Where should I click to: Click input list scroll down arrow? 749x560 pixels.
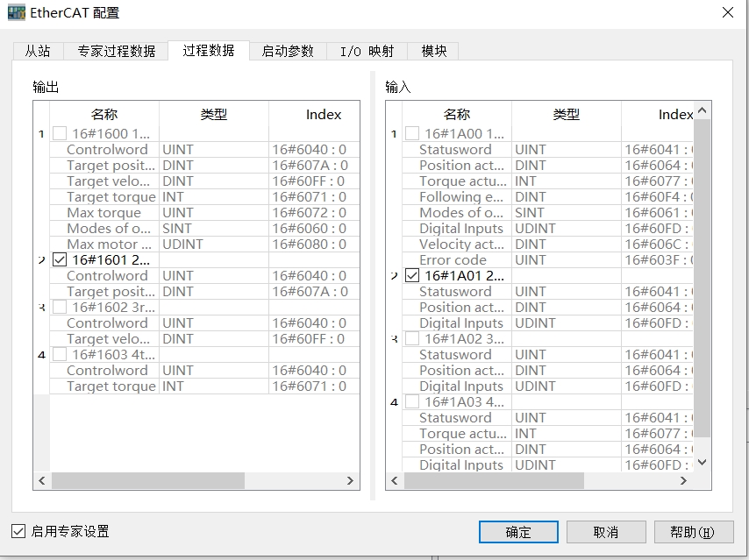[702, 462]
